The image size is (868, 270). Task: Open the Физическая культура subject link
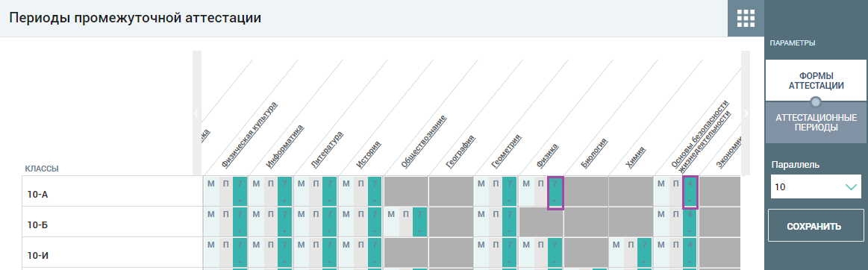tap(249, 135)
